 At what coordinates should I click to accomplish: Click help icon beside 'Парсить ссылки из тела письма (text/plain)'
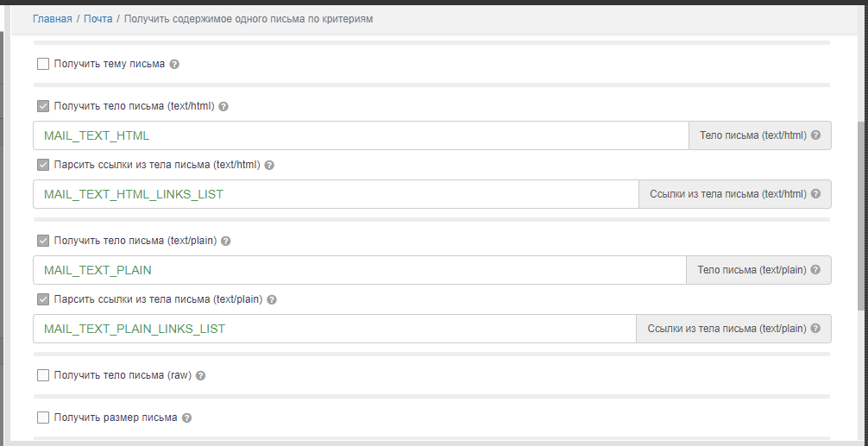click(x=272, y=300)
